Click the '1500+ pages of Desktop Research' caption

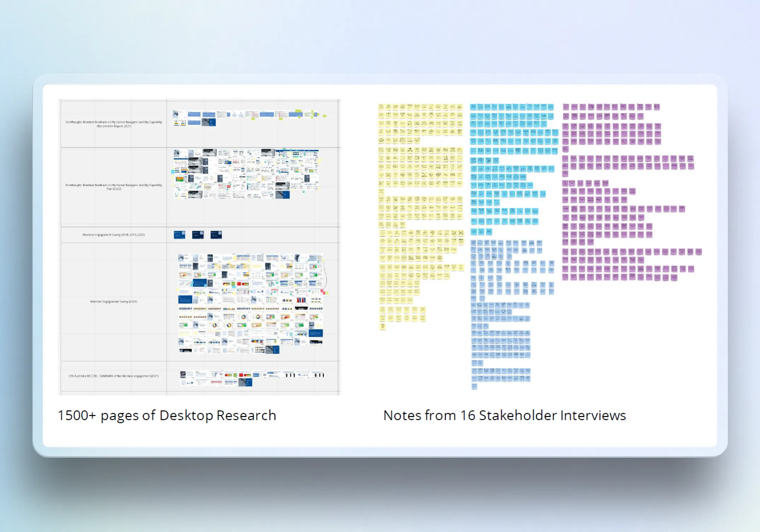167,415
